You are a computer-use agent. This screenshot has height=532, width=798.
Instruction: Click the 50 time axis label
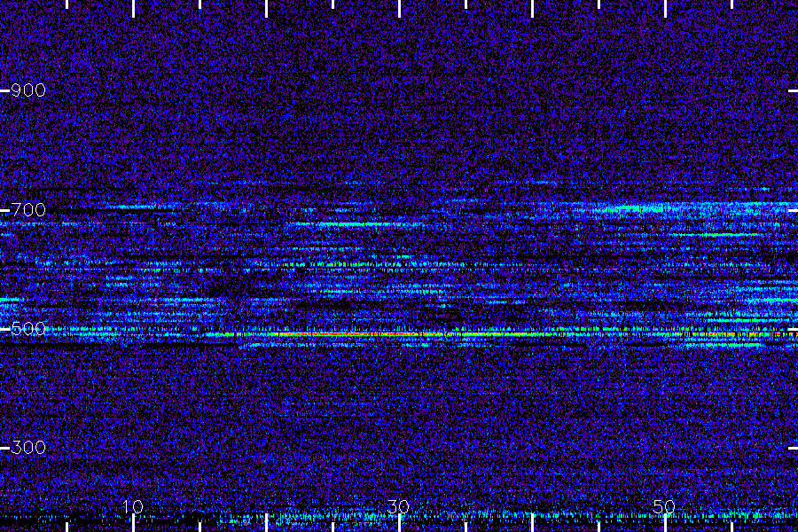pos(664,506)
